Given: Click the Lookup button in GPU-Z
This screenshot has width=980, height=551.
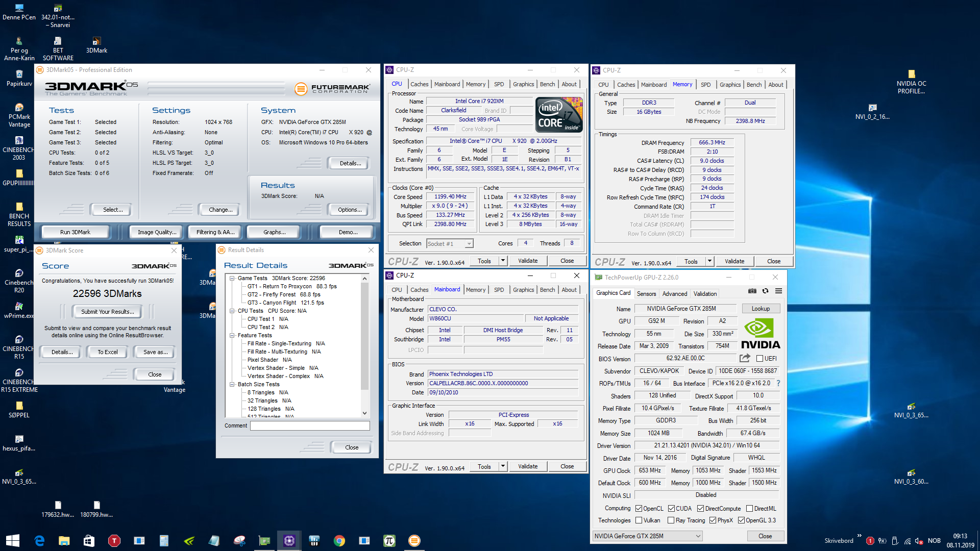Looking at the screenshot, I should point(760,309).
